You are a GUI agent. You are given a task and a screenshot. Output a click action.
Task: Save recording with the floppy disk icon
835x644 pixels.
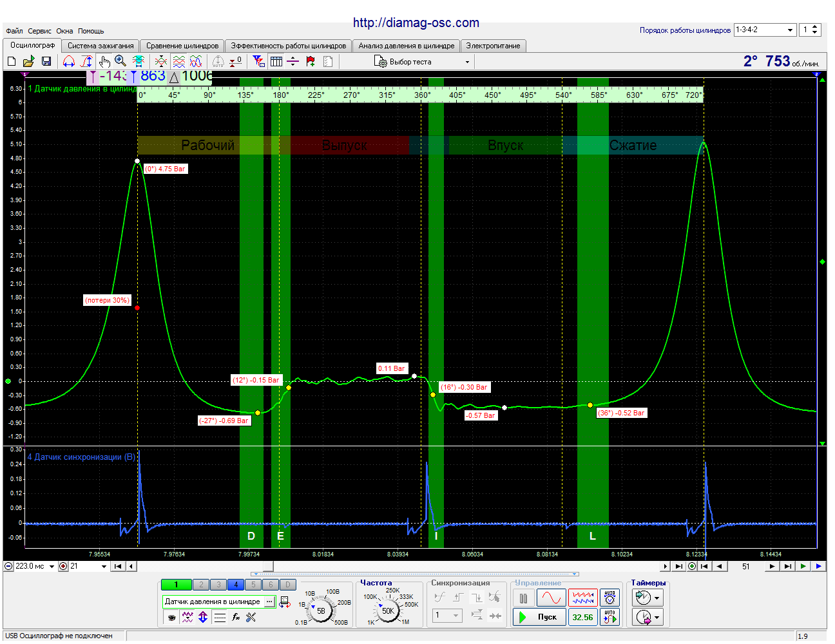point(46,61)
